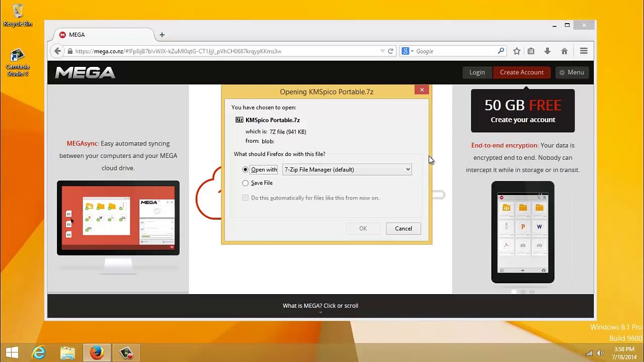Click Create Account in MEGA header
The image size is (644, 362).
coord(522,72)
